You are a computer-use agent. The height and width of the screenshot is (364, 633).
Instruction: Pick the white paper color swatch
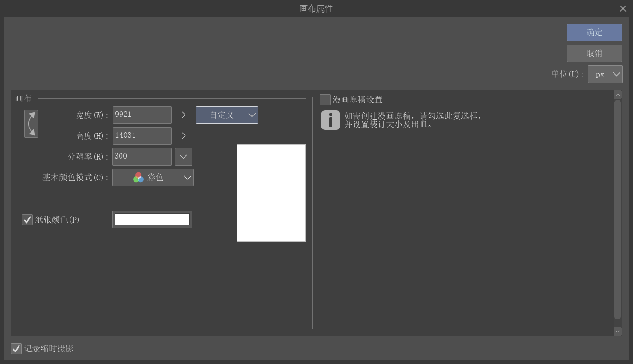[152, 219]
